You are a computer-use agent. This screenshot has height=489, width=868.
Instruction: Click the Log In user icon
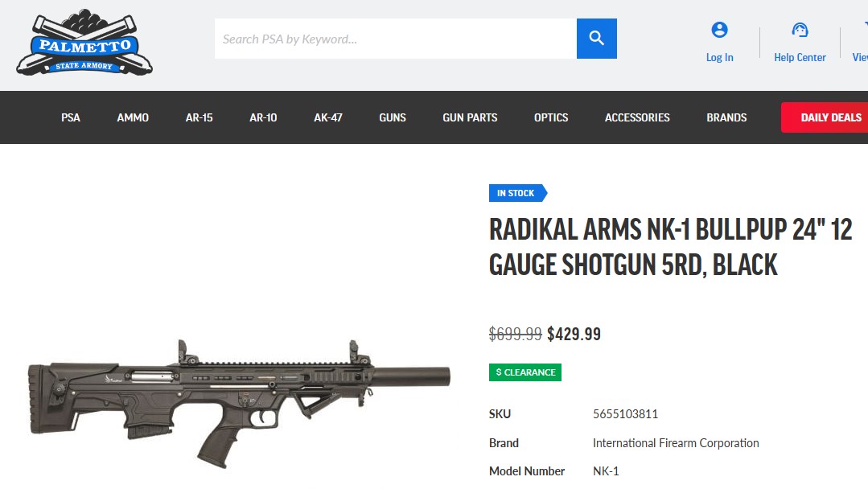coord(719,30)
